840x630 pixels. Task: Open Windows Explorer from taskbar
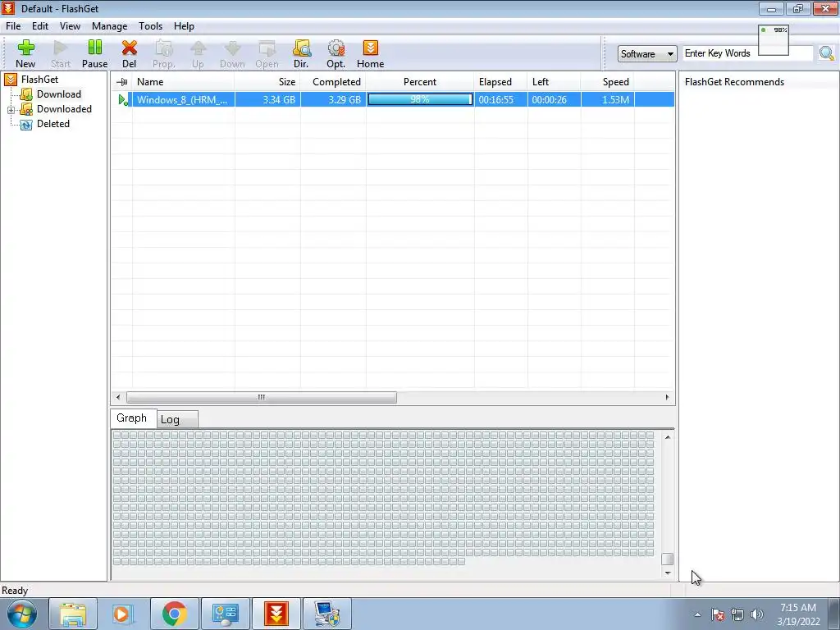click(x=73, y=614)
